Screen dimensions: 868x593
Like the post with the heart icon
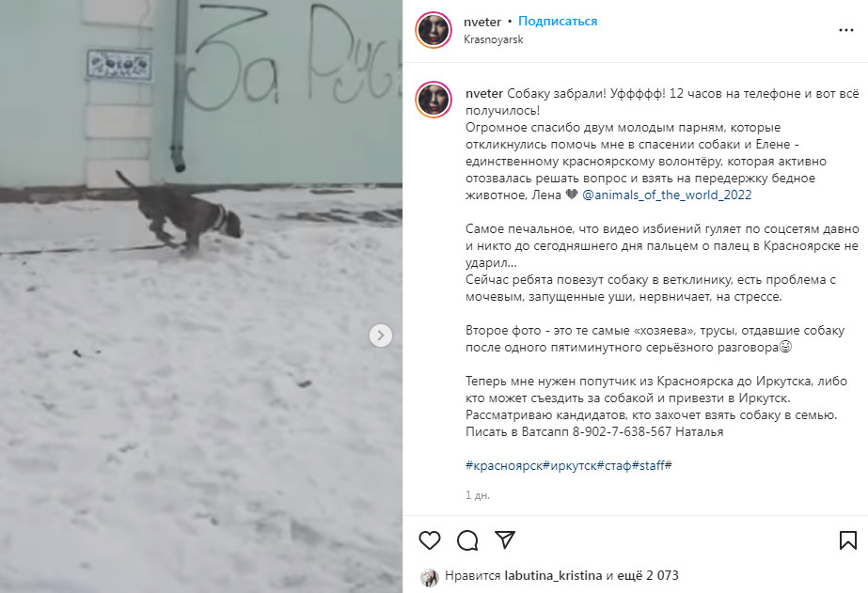click(x=430, y=539)
